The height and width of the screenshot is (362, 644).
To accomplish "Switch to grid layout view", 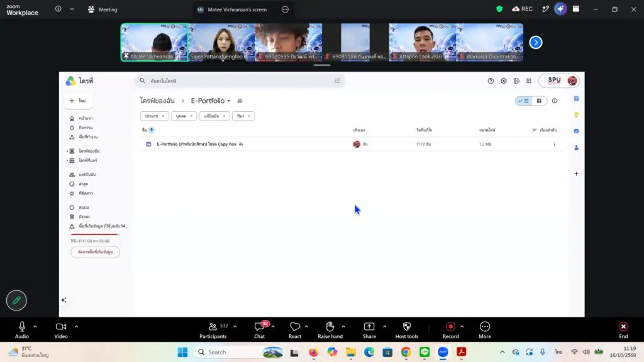I will [x=539, y=101].
